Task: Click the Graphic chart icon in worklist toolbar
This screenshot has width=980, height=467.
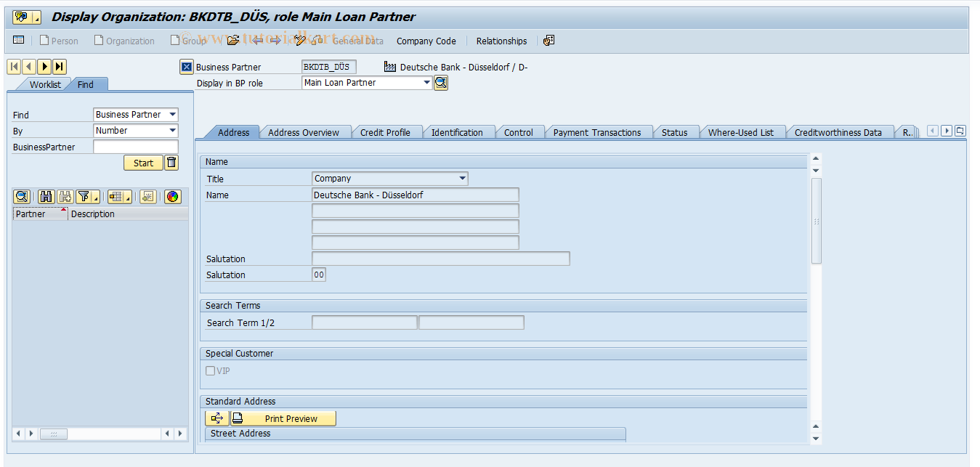Action: [173, 196]
